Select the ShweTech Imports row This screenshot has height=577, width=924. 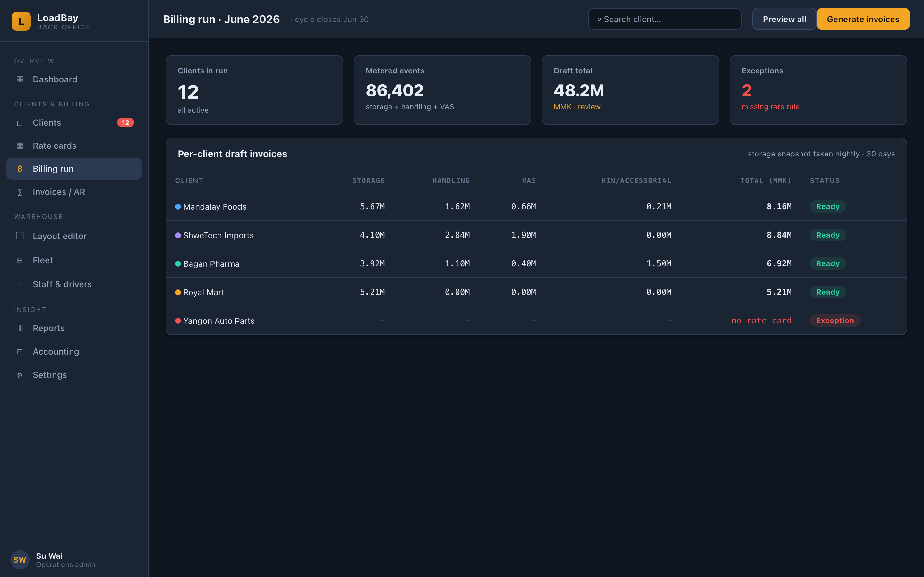coord(536,235)
